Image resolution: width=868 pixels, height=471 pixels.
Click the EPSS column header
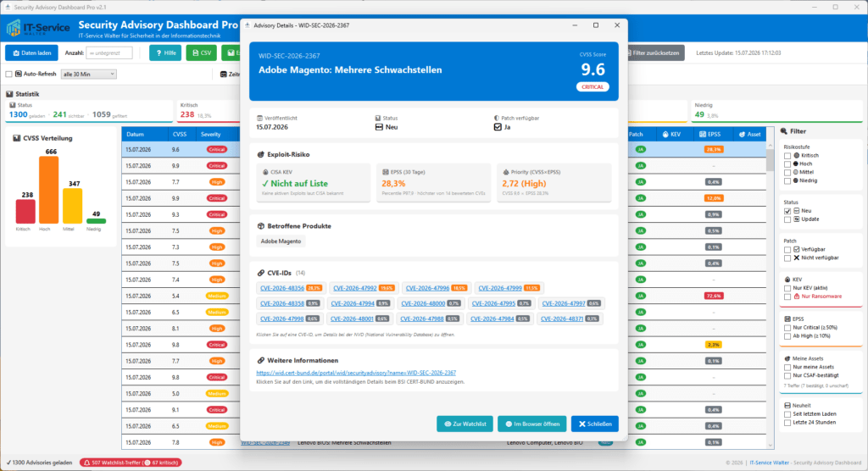tap(710, 135)
